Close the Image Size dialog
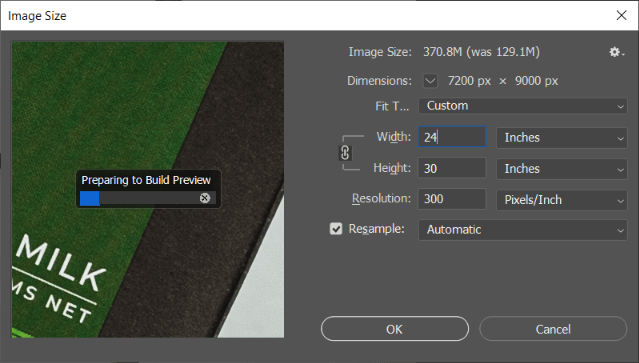Image resolution: width=639 pixels, height=363 pixels. (x=621, y=15)
